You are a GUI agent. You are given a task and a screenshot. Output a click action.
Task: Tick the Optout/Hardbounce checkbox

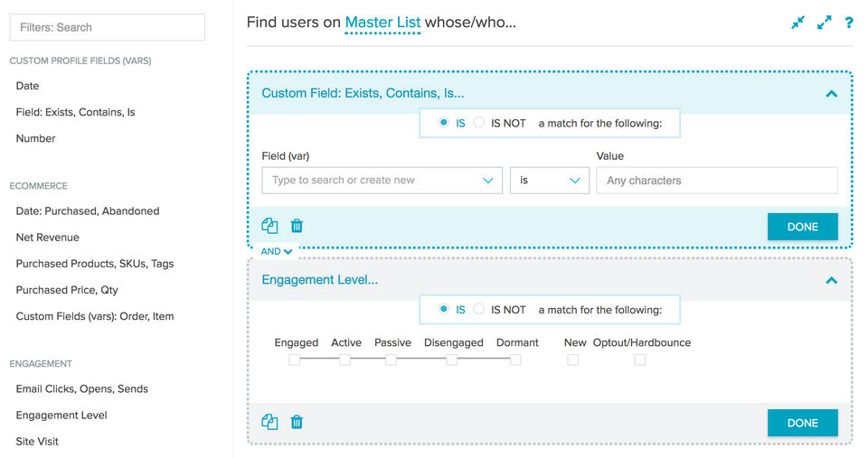(x=640, y=360)
